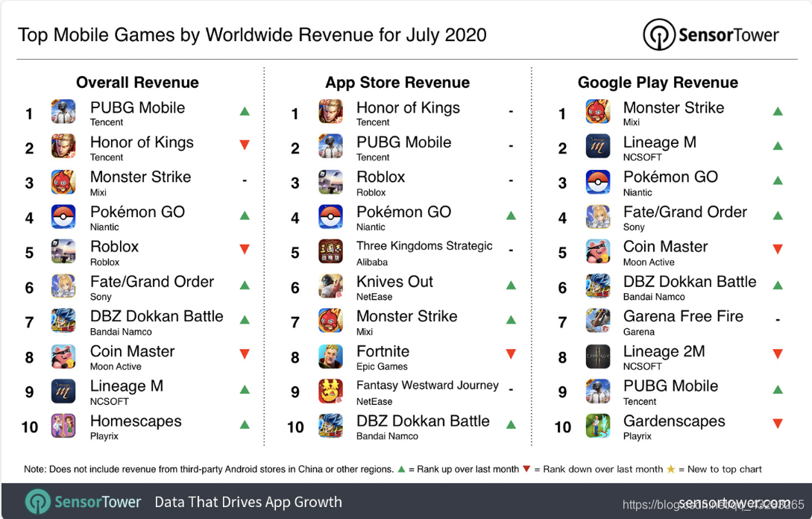Click the Pokémon GO icon in App Store Revenue
This screenshot has height=519, width=812.
coord(330,216)
